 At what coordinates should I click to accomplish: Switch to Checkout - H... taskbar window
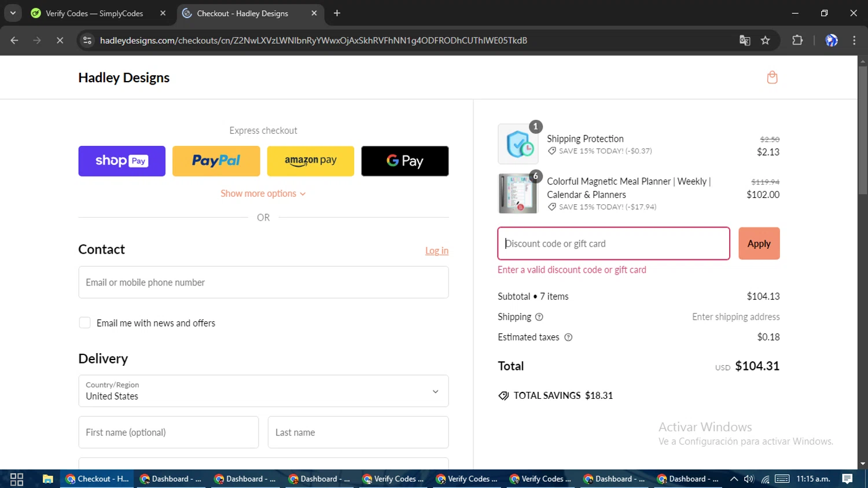coord(97,479)
